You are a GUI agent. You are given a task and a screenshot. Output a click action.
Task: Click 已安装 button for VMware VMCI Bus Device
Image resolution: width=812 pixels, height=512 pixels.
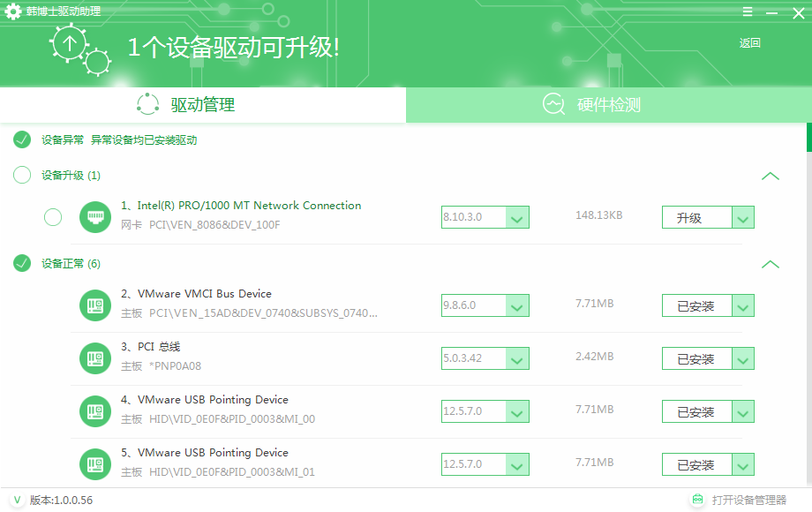click(696, 306)
